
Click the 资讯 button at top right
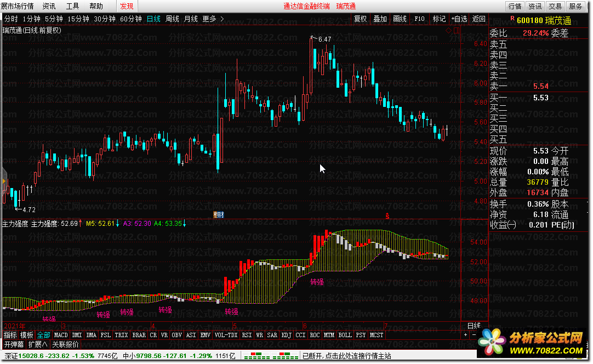tap(535, 6)
